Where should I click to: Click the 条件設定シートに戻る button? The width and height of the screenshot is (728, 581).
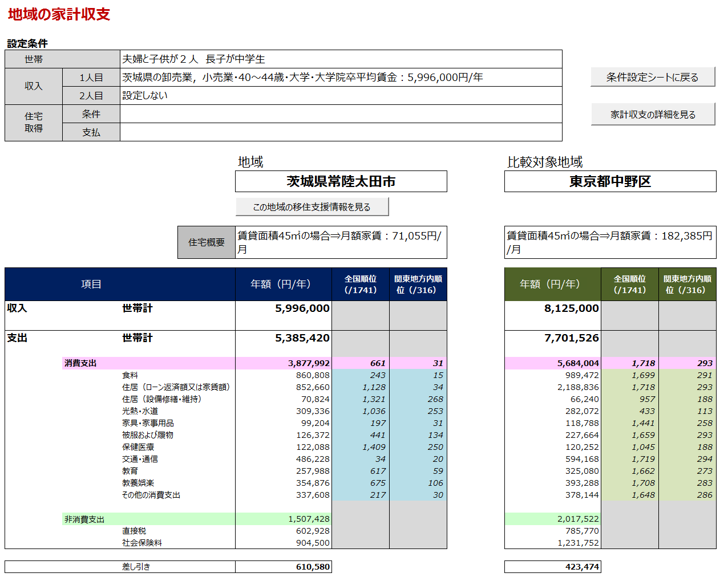tap(653, 77)
